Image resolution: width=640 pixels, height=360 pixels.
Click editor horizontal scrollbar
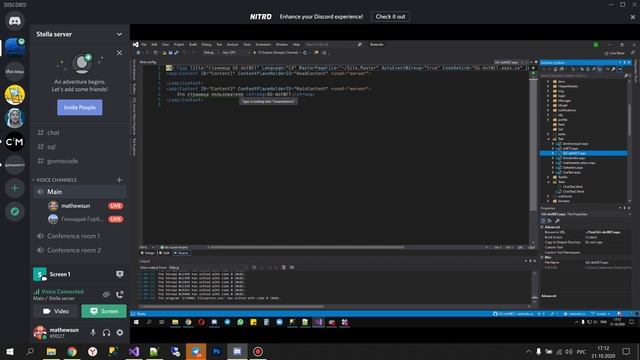pos(307,247)
